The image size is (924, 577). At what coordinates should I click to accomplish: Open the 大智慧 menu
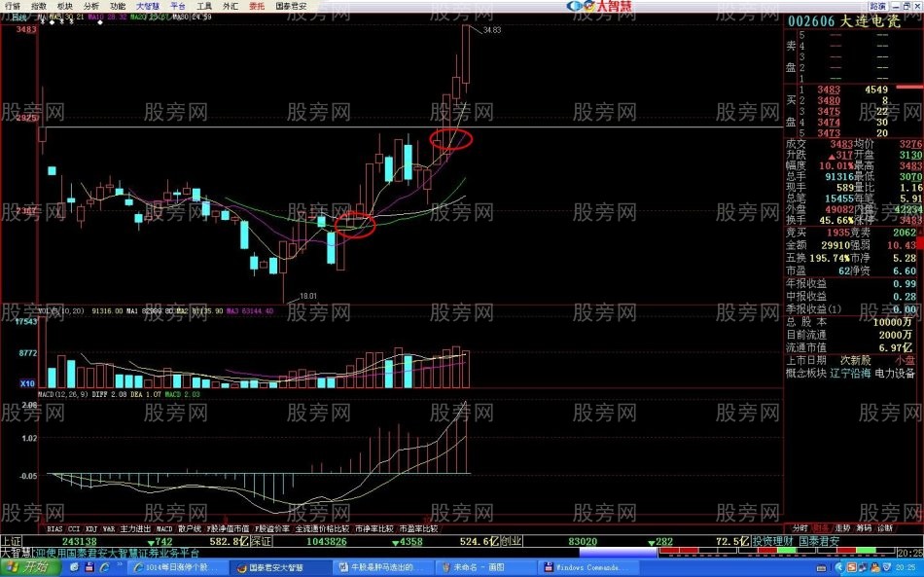coord(148,6)
